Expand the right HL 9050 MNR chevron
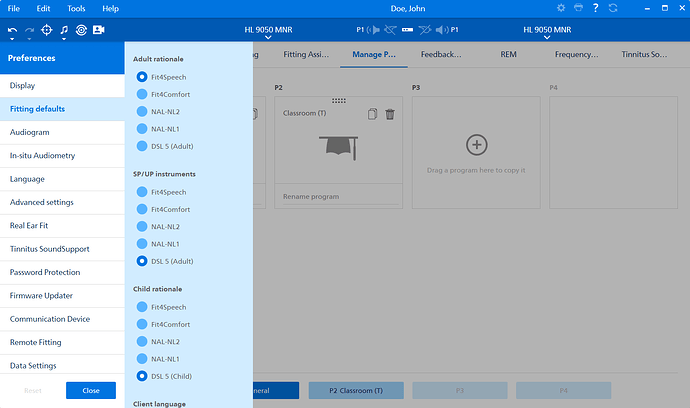This screenshot has width=690, height=408. 547,38
